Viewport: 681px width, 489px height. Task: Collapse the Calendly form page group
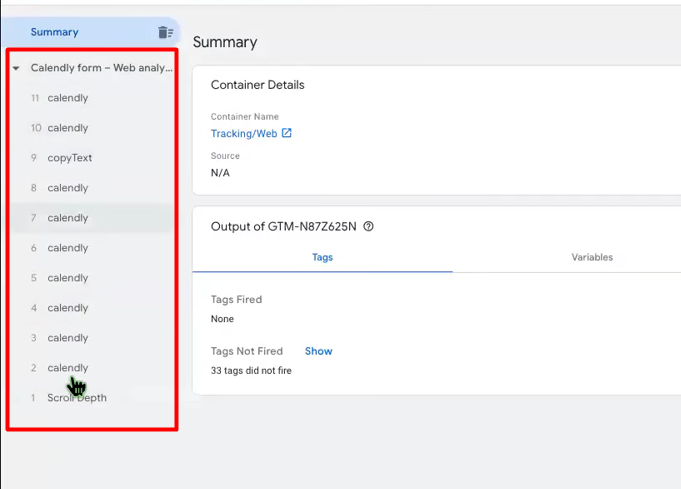(x=16, y=69)
